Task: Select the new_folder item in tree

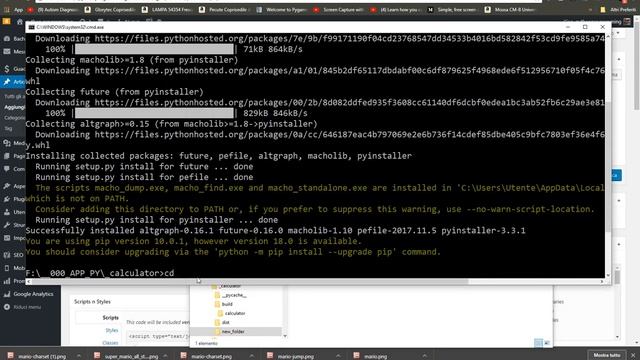Action: click(x=230, y=331)
